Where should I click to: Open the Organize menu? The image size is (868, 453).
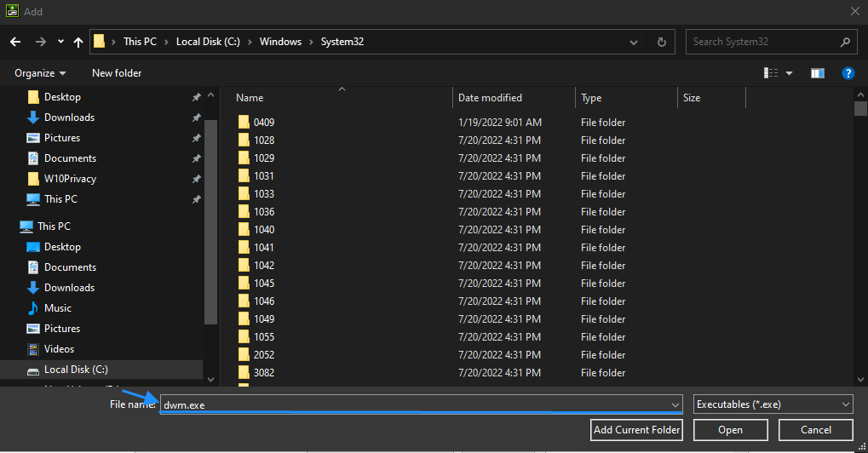tap(40, 73)
